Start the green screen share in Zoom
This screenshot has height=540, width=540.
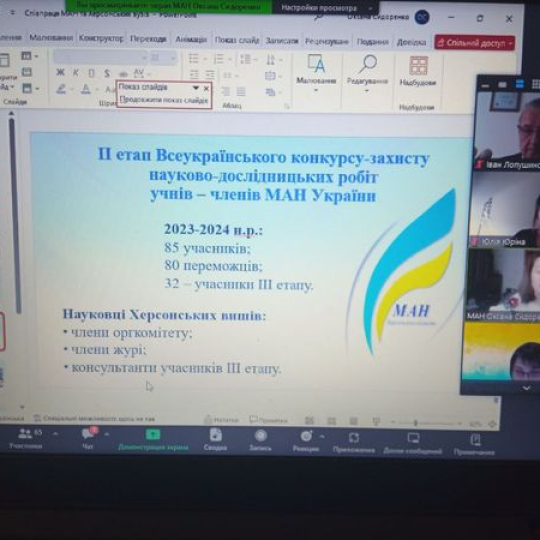coord(153,440)
